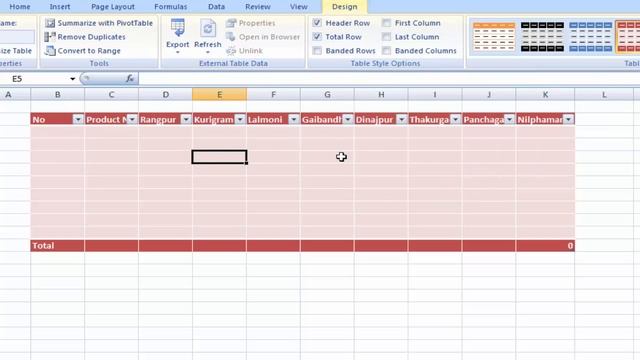Click inside the Name Box showing E5
640x360 pixels.
(x=34, y=79)
